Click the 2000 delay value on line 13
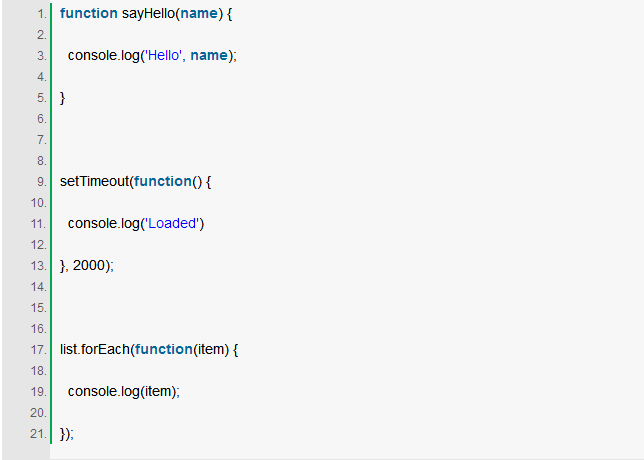 click(x=89, y=265)
